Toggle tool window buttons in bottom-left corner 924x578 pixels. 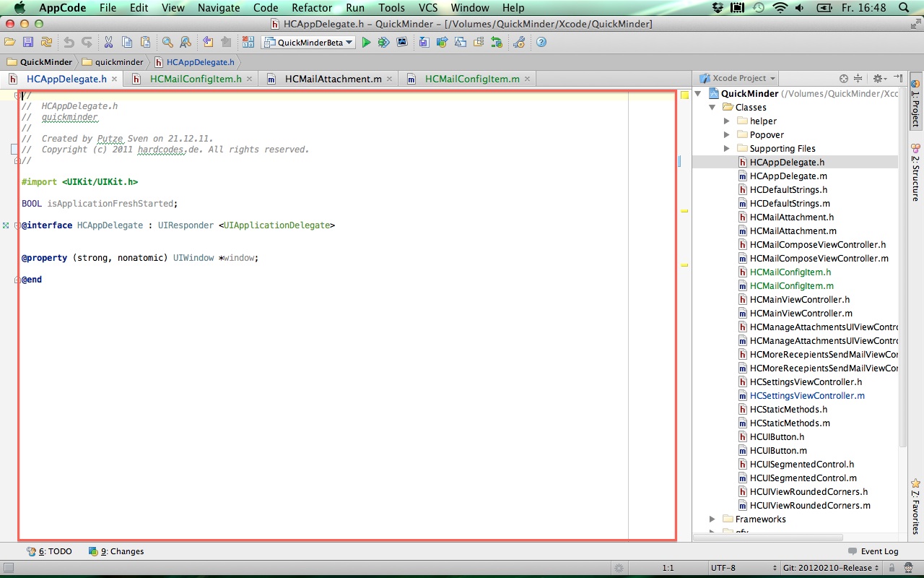[7, 569]
